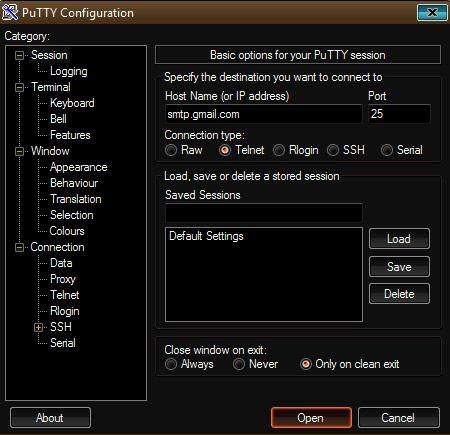Open the Terminal category
The image size is (450, 435).
click(51, 87)
